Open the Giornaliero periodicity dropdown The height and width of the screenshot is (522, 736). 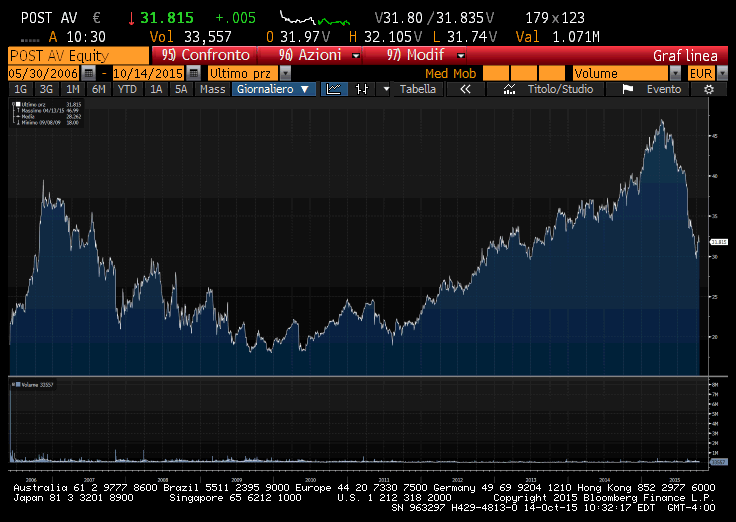point(274,89)
